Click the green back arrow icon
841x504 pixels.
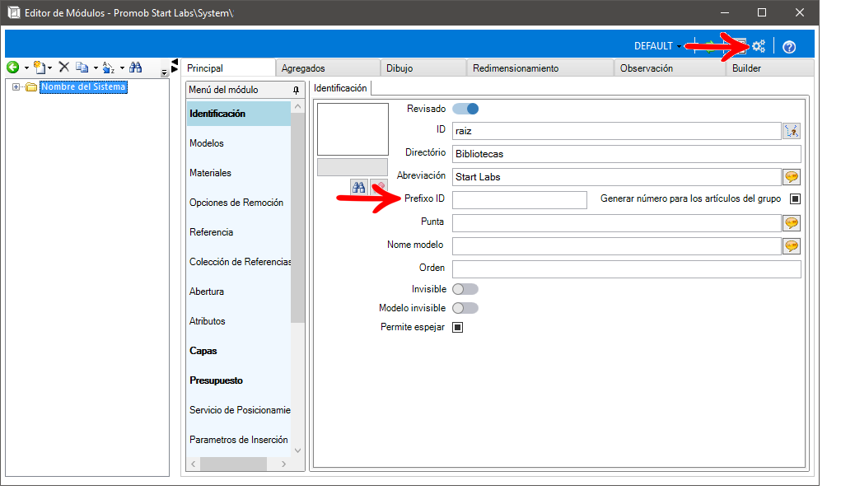click(x=12, y=68)
